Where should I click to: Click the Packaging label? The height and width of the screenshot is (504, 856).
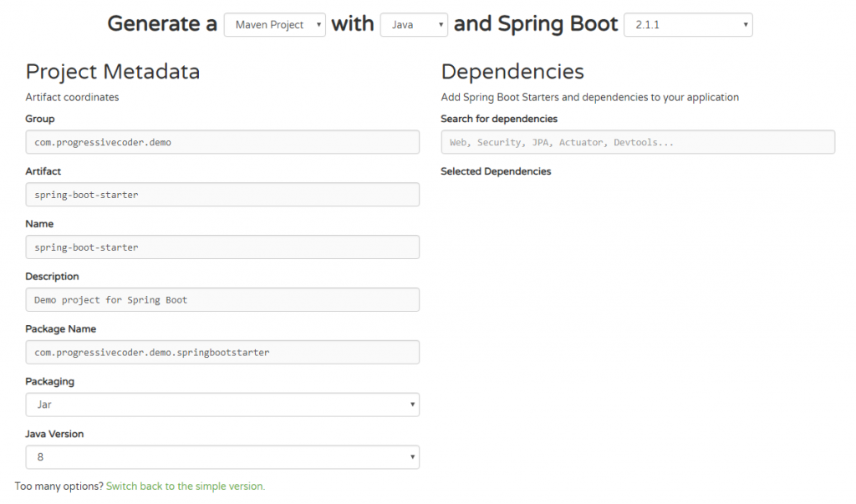coord(49,382)
